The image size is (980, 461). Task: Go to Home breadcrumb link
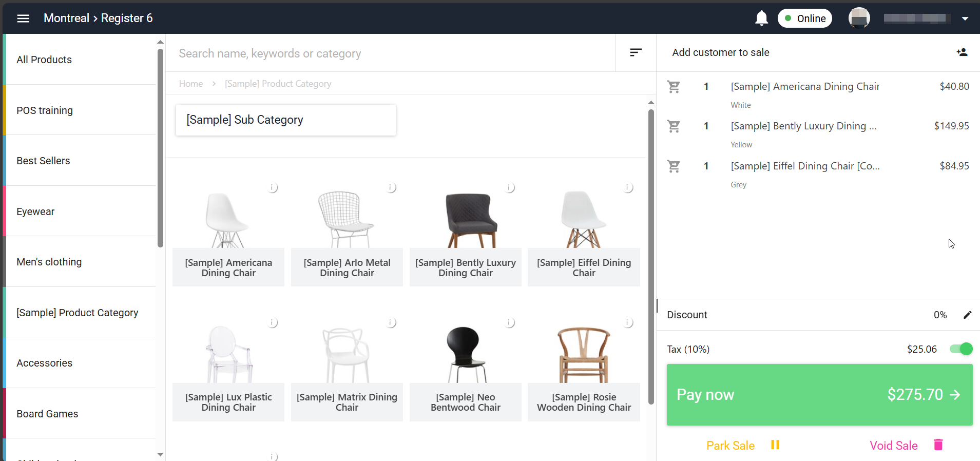[x=191, y=84]
